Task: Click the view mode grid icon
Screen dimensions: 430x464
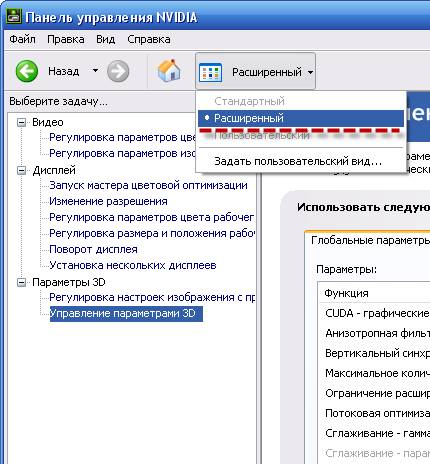Action: 210,72
